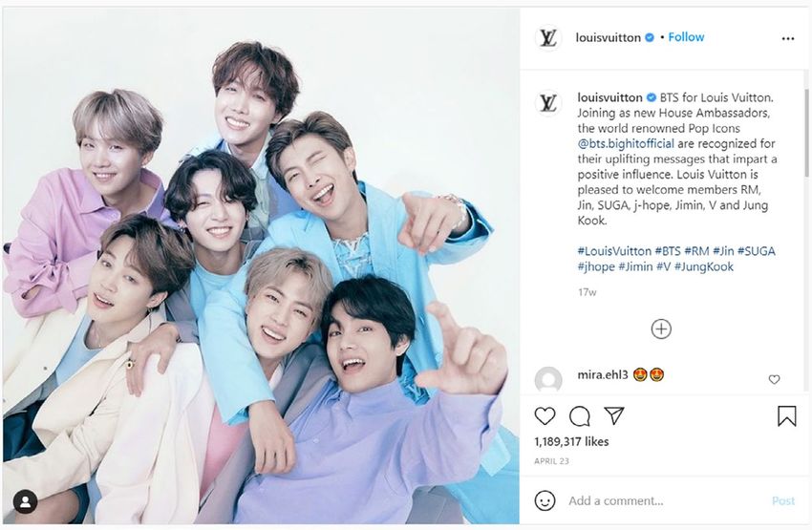Image resolution: width=812 pixels, height=530 pixels.
Task: Click the Post comment button
Action: click(x=783, y=501)
